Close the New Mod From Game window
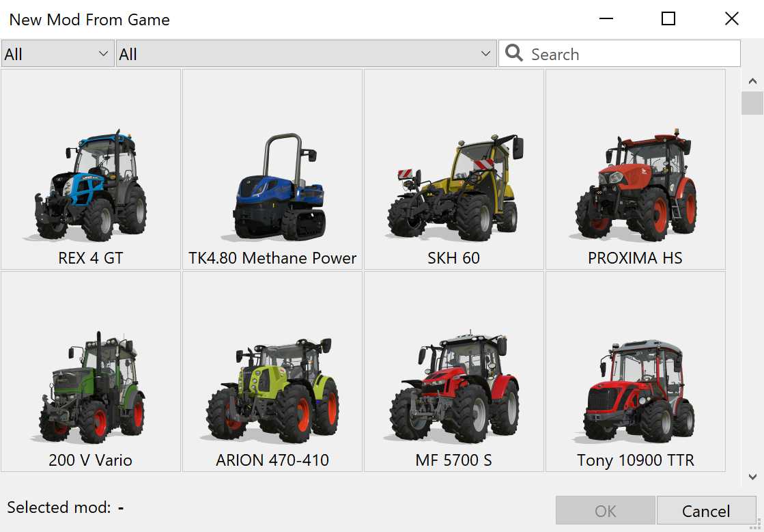The height and width of the screenshot is (532, 764). [x=732, y=19]
